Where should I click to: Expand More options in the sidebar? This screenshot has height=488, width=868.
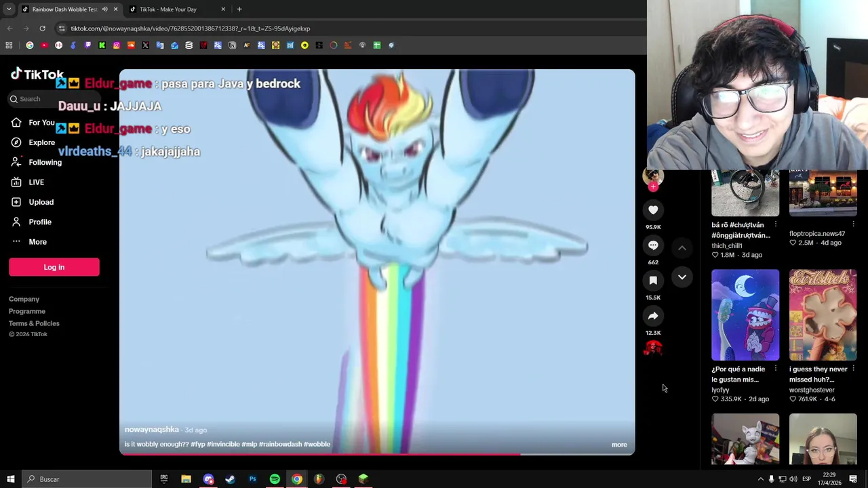[28, 242]
